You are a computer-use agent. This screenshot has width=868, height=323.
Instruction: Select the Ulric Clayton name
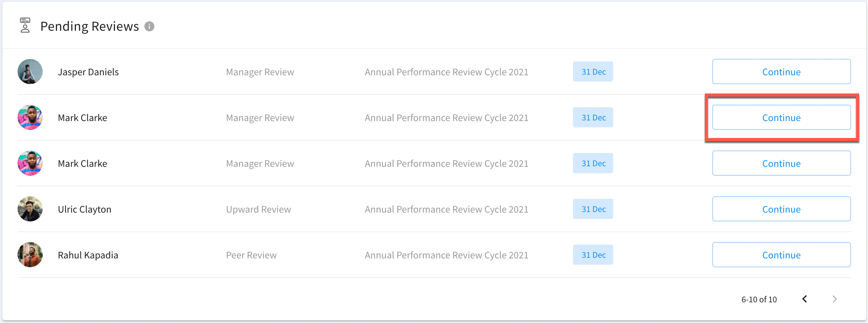pyautogui.click(x=85, y=209)
